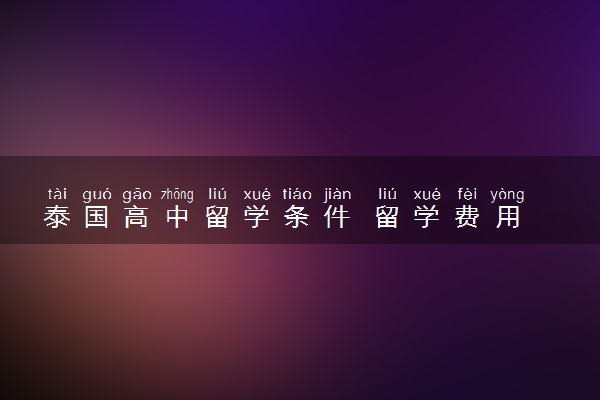Click the 件 character in the title

pyautogui.click(x=337, y=217)
